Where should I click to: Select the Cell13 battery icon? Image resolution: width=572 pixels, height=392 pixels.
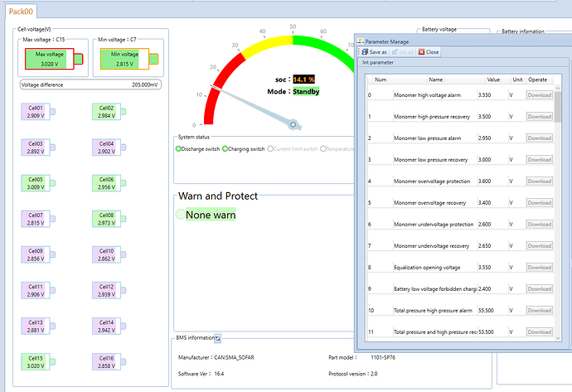point(38,326)
